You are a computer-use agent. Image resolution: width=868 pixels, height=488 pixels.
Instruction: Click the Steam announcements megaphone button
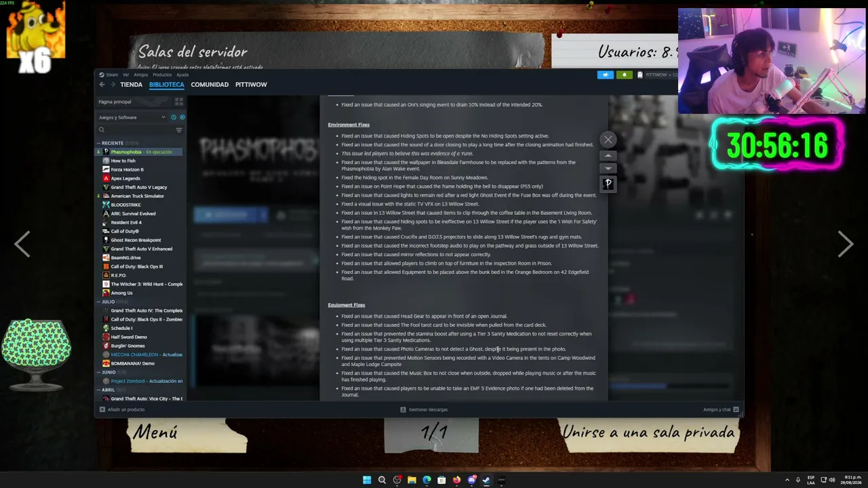[606, 75]
